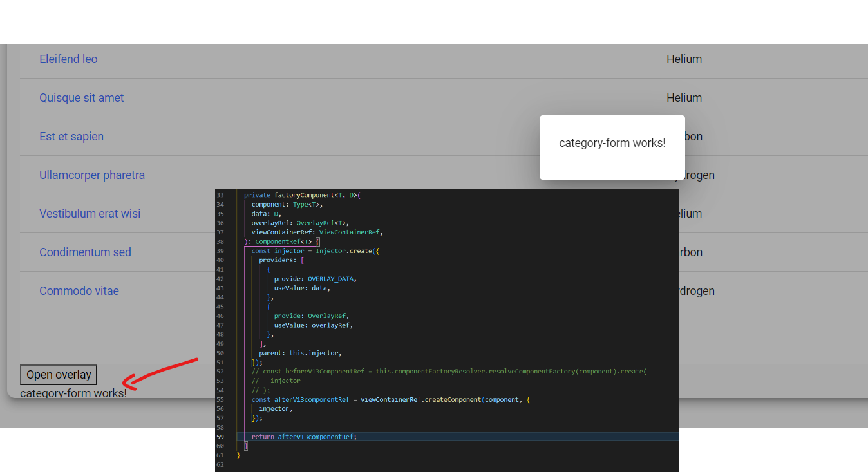The height and width of the screenshot is (472, 868).
Task: Click category-form works! text in overlay card
Action: 612,143
